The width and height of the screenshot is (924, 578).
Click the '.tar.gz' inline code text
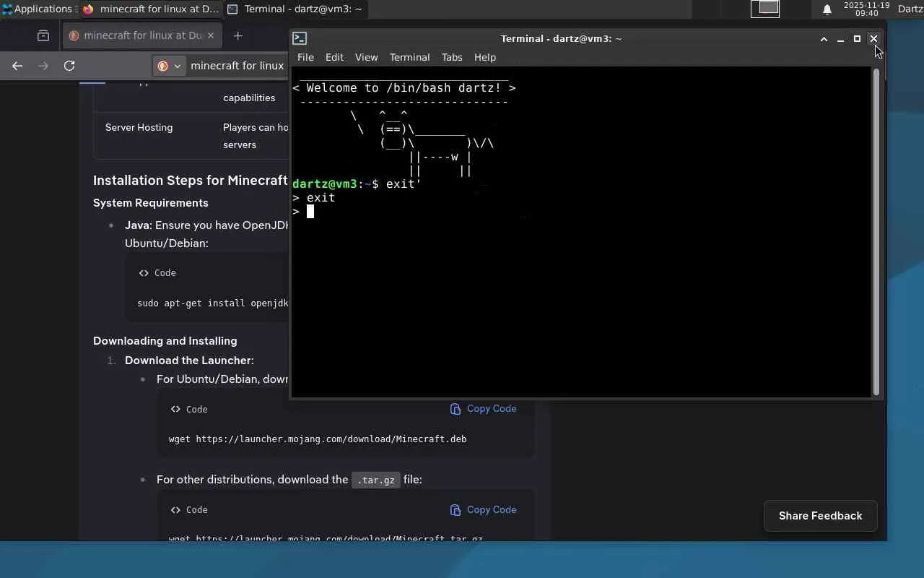click(x=375, y=480)
